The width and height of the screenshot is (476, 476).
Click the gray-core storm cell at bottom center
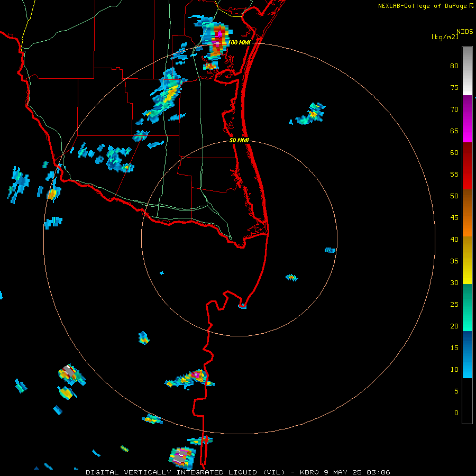[x=182, y=457]
